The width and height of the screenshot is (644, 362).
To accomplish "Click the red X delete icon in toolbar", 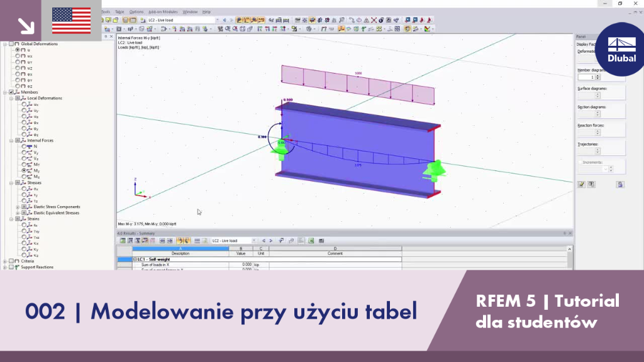I will [x=374, y=20].
